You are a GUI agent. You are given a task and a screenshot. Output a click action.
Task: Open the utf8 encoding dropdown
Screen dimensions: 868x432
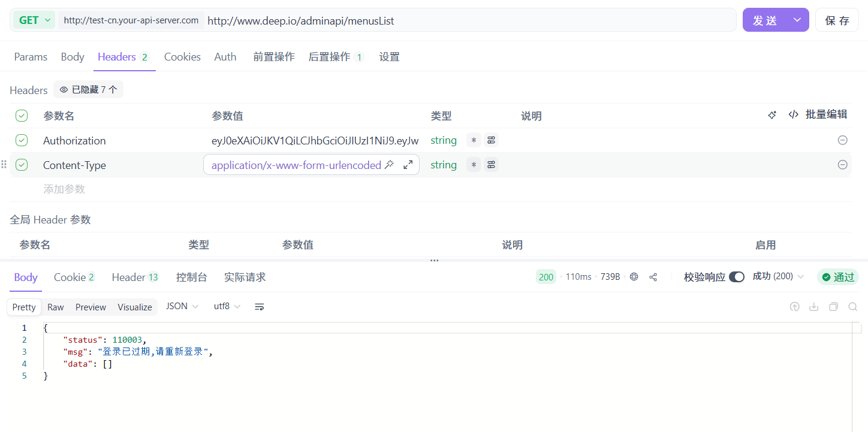227,306
